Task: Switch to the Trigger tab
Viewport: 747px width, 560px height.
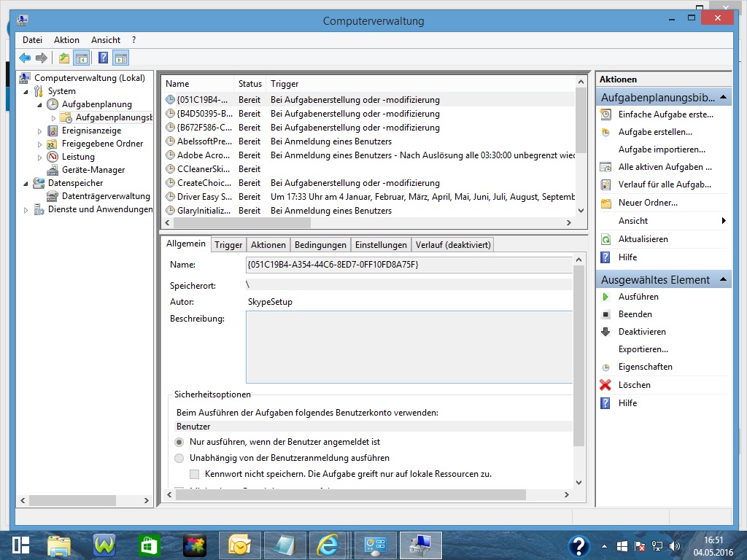Action: [228, 245]
